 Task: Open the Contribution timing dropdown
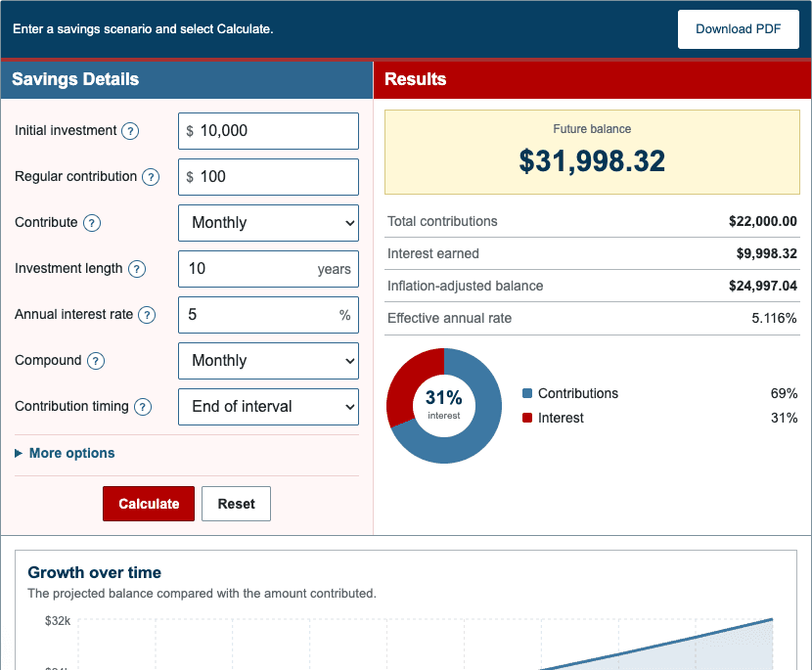click(268, 407)
